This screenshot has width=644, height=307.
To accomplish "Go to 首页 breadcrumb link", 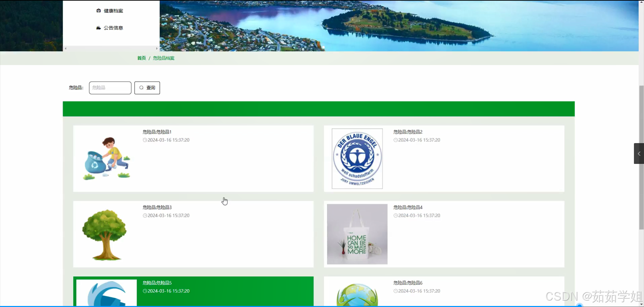I will (142, 58).
